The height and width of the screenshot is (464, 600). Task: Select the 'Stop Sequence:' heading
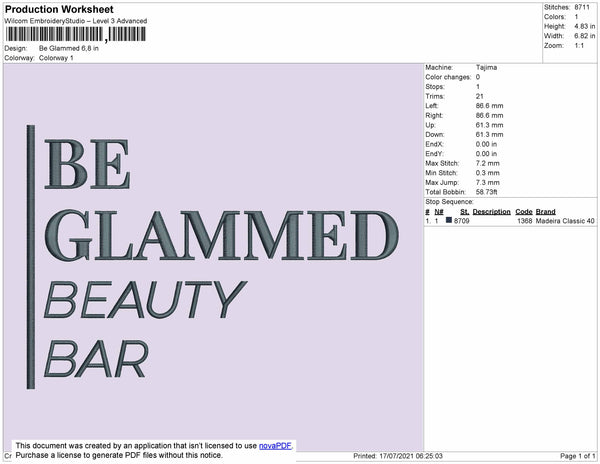pyautogui.click(x=449, y=202)
